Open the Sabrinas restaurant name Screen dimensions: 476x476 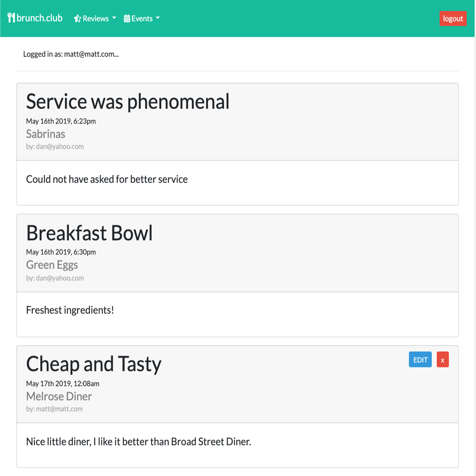point(46,134)
